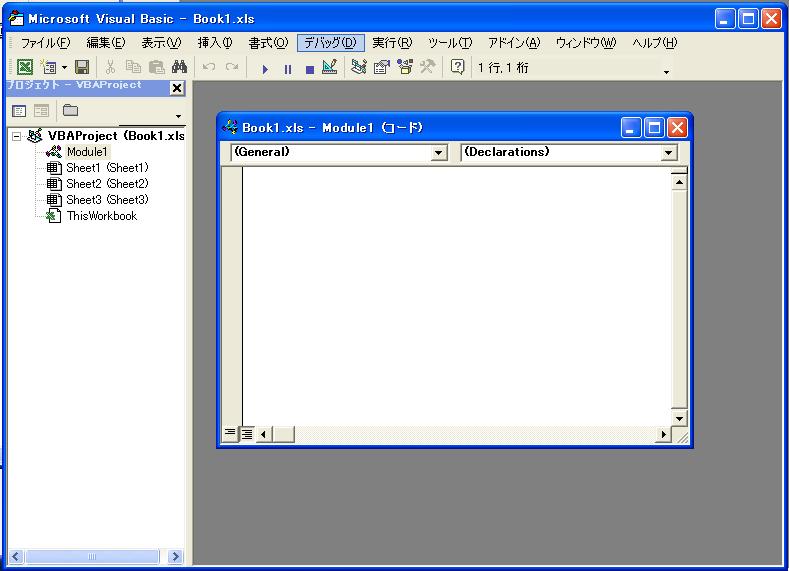Image resolution: width=789 pixels, height=571 pixels.
Task: Click the Undo arrow icon
Action: pos(209,67)
